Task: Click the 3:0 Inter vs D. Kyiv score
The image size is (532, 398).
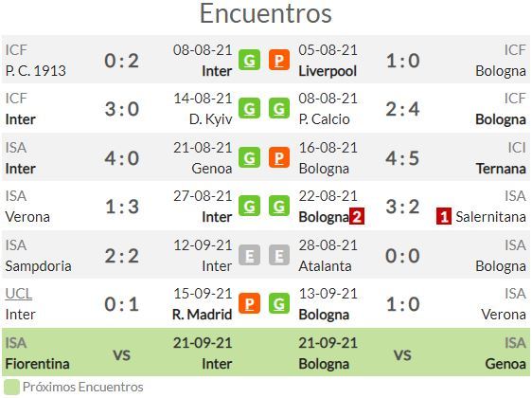Action: (122, 109)
